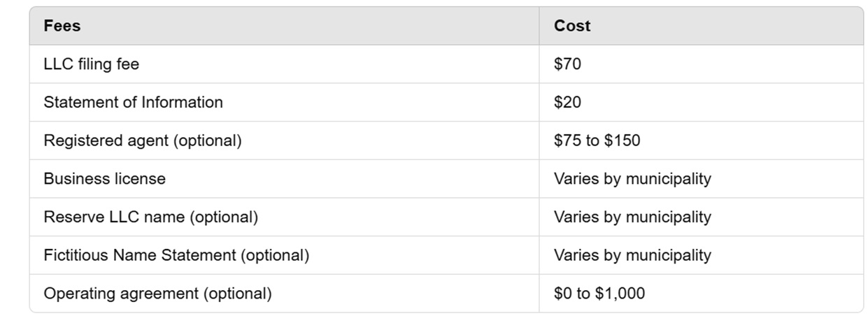Click the Fees column header
The image size is (868, 316).
pos(62,27)
